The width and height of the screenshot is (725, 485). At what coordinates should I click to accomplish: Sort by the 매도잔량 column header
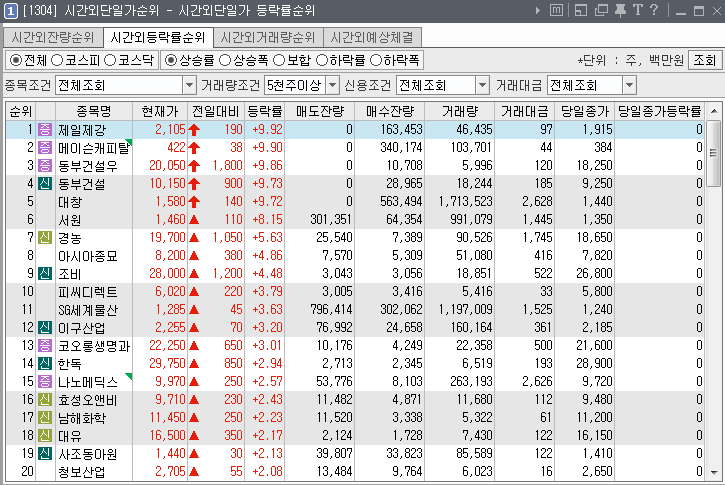[320, 111]
